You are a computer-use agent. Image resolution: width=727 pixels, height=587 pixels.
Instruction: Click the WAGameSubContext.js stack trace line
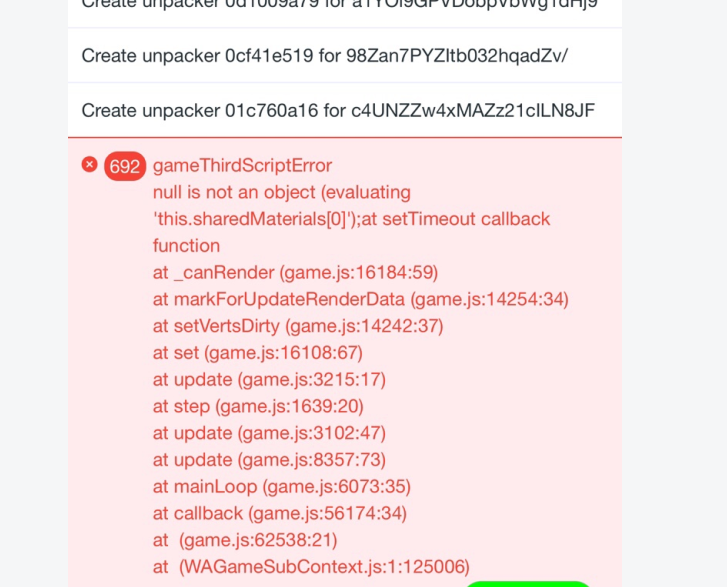pos(311,567)
